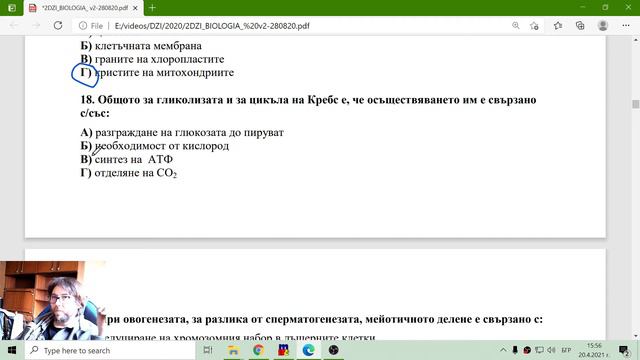Select answer Б) необходимост от кислород
The height and width of the screenshot is (360, 640).
tap(155, 146)
